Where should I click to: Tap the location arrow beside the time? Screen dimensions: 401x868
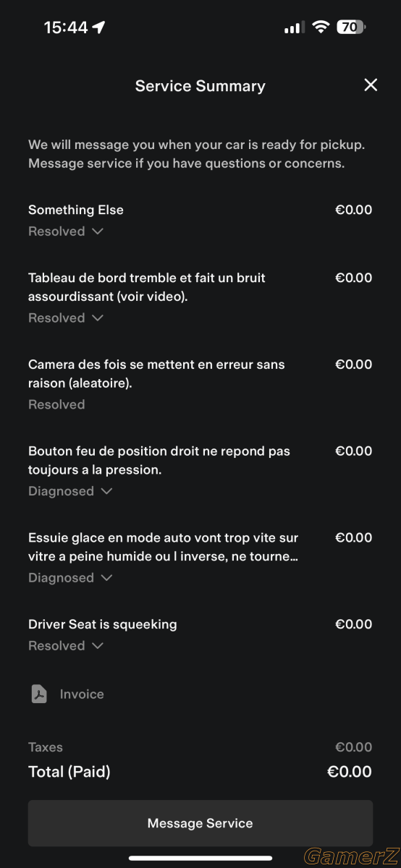(99, 27)
